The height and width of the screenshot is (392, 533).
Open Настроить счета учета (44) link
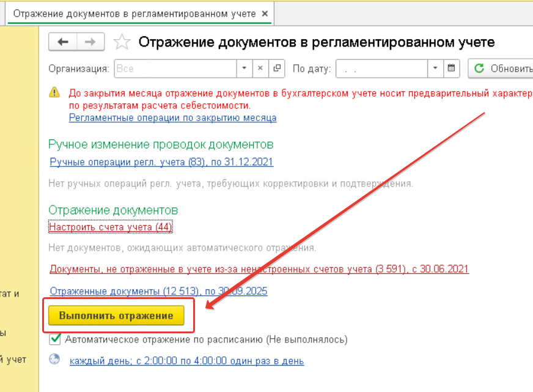[x=111, y=227]
